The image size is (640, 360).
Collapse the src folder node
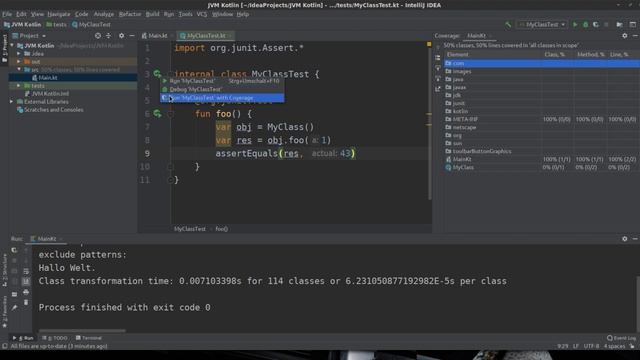pyautogui.click(x=19, y=70)
